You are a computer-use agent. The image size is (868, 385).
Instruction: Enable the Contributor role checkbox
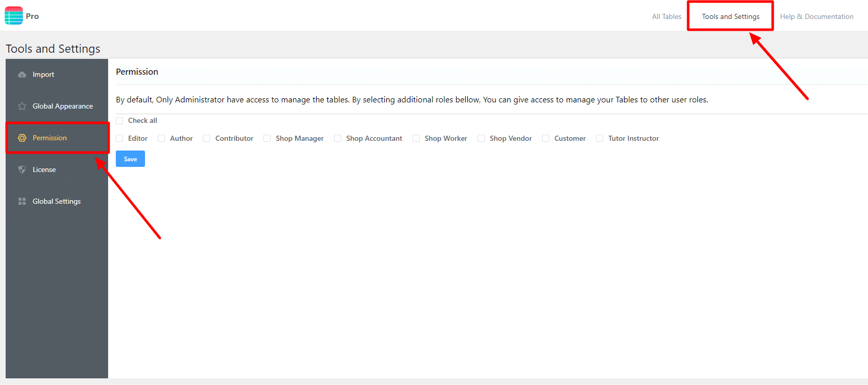coord(206,138)
